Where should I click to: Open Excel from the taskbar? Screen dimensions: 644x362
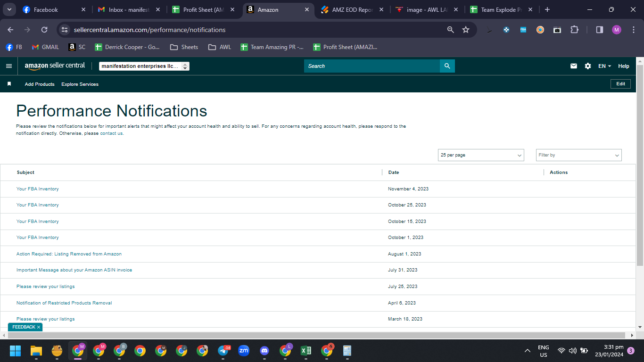pos(306,351)
